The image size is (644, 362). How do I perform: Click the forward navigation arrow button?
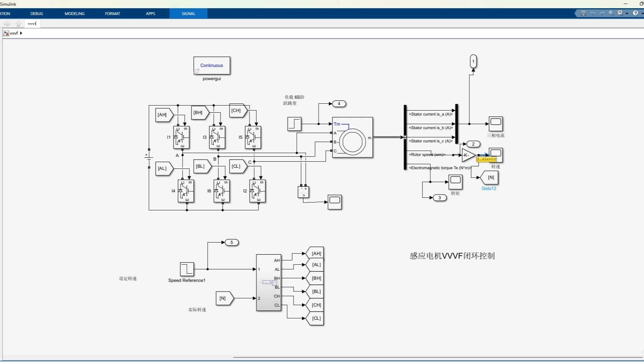tap(7, 24)
